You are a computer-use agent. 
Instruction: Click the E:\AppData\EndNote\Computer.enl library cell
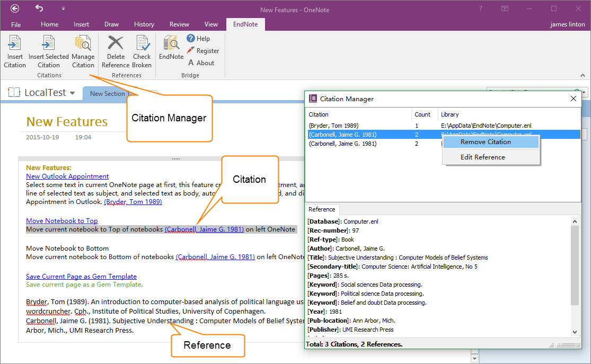(x=486, y=126)
